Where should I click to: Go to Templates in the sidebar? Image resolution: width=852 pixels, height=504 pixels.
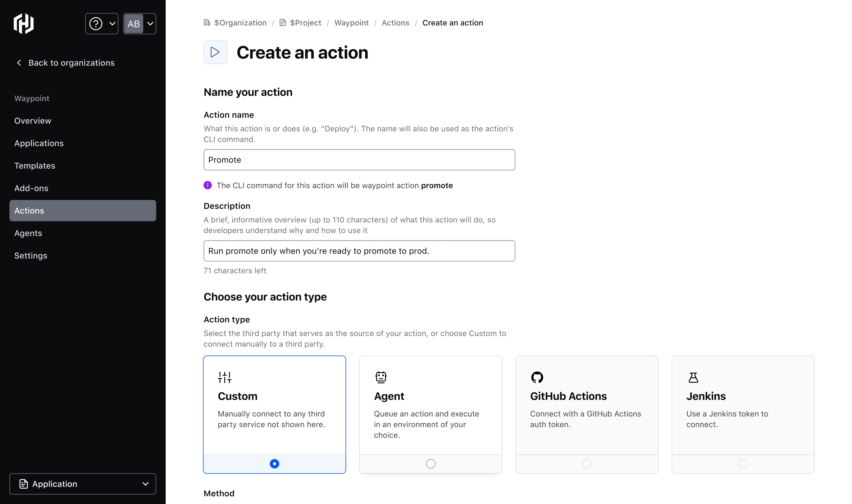click(35, 166)
